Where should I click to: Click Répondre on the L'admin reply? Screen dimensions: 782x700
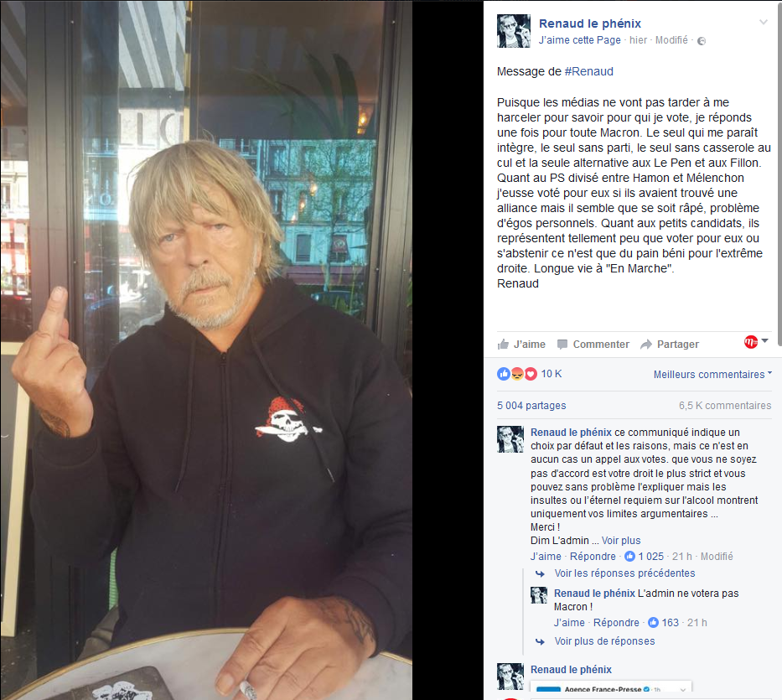click(x=616, y=623)
